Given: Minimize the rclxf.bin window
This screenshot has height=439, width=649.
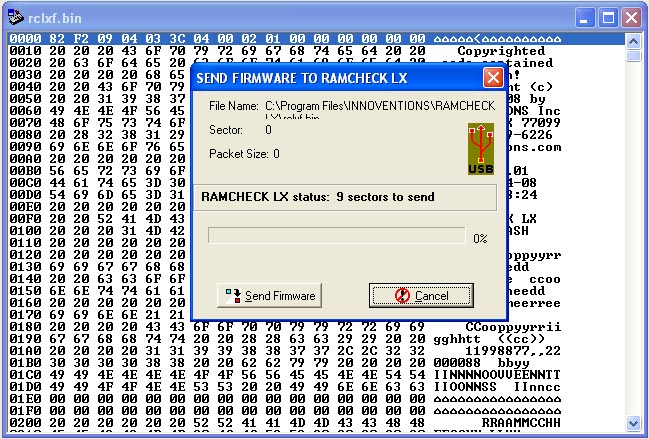Looking at the screenshot, I should coord(584,18).
